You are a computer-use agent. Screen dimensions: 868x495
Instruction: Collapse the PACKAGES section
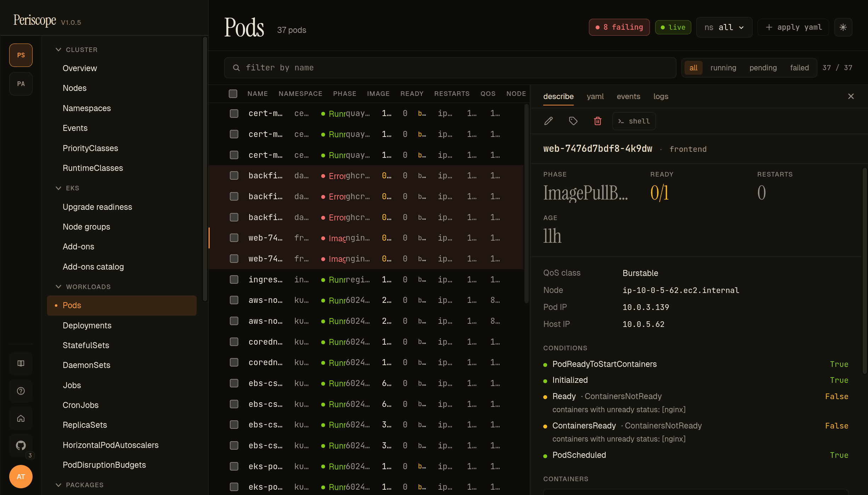79,485
